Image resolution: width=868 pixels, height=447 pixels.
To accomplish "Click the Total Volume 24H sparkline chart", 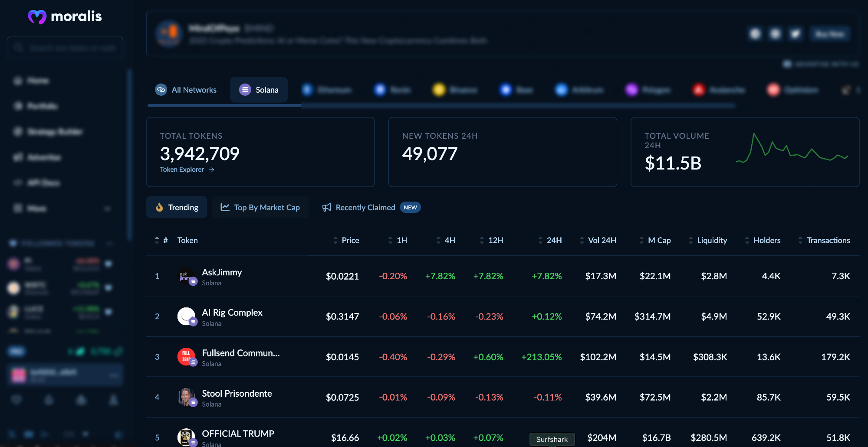I will click(x=792, y=148).
